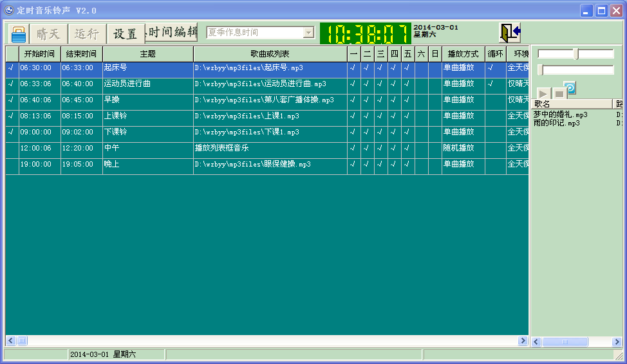The width and height of the screenshot is (627, 364).
Task: Click the stop button in side panel
Action: pos(559,94)
